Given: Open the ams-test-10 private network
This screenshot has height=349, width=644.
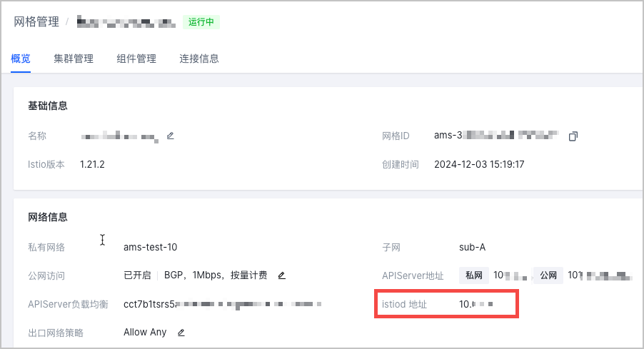Looking at the screenshot, I should coord(150,248).
